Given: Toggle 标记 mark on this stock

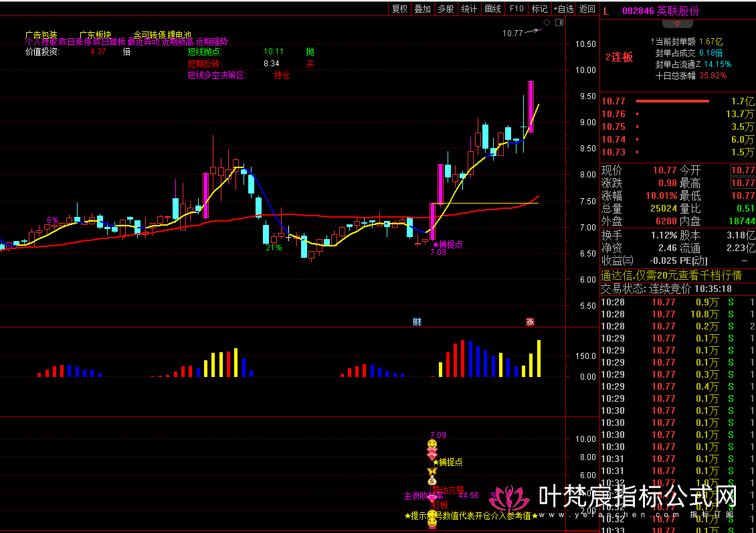Looking at the screenshot, I should 539,9.
